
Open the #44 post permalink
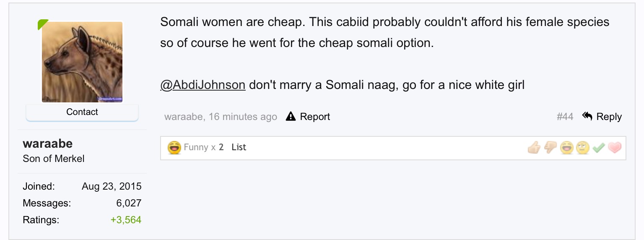565,117
